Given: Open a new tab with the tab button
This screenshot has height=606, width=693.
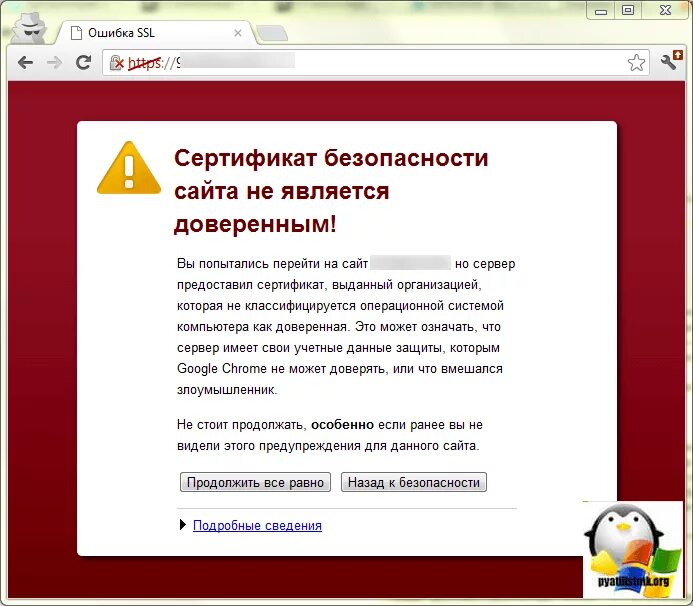Looking at the screenshot, I should click(x=272, y=34).
